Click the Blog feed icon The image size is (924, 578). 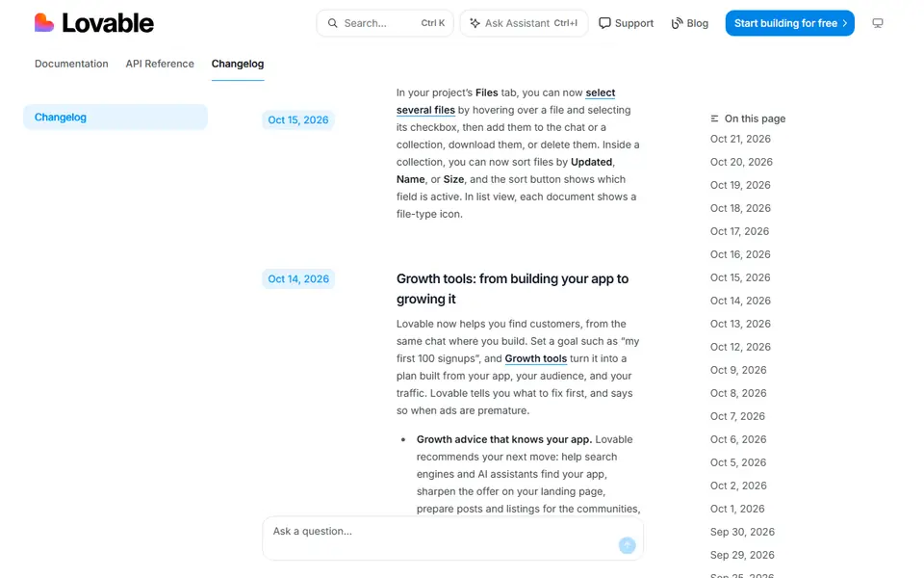pyautogui.click(x=677, y=23)
